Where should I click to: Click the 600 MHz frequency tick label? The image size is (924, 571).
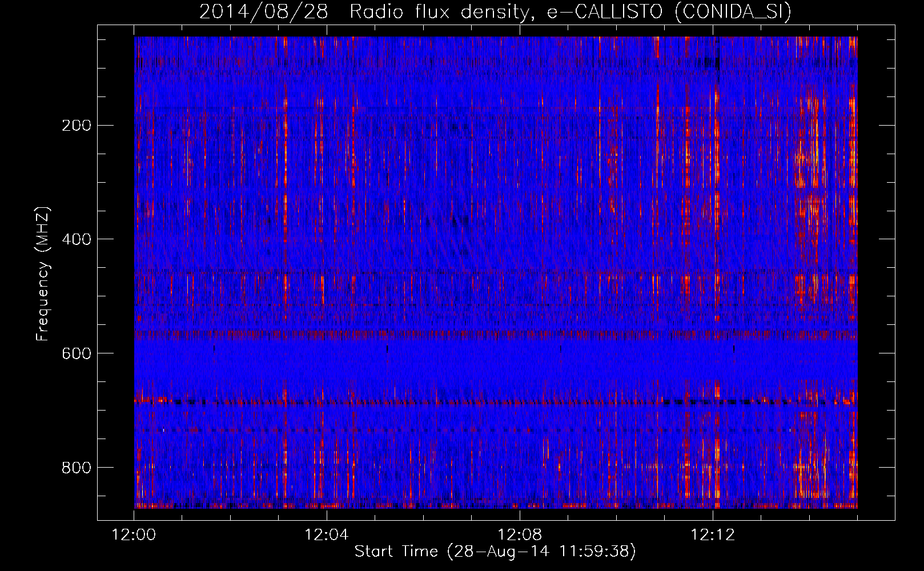pos(76,353)
